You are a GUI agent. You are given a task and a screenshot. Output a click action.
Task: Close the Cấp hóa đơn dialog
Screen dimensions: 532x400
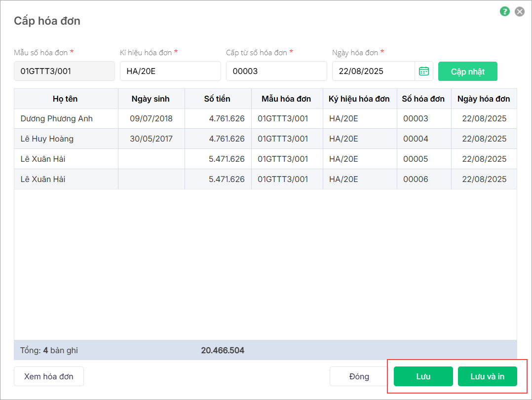coord(520,11)
